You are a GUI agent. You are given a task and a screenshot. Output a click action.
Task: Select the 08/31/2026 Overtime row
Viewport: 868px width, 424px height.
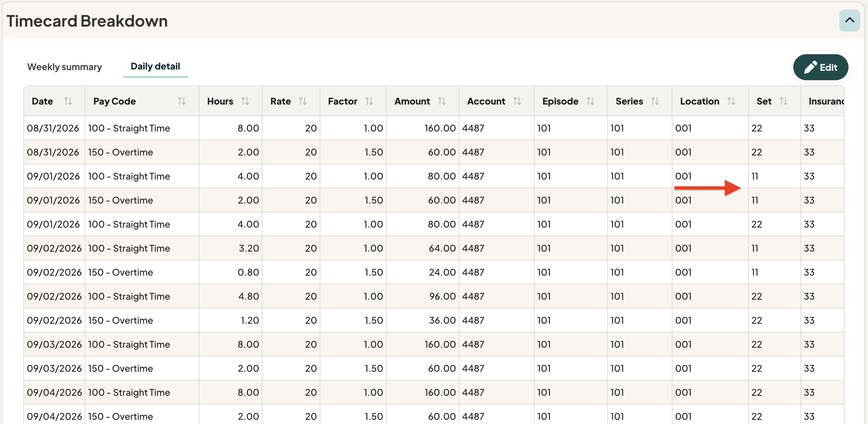tap(434, 152)
